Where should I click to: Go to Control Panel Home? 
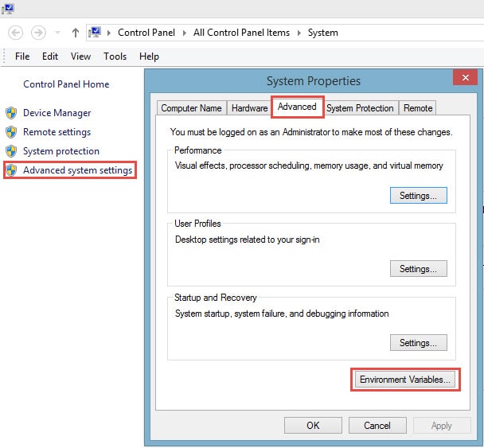pos(66,84)
